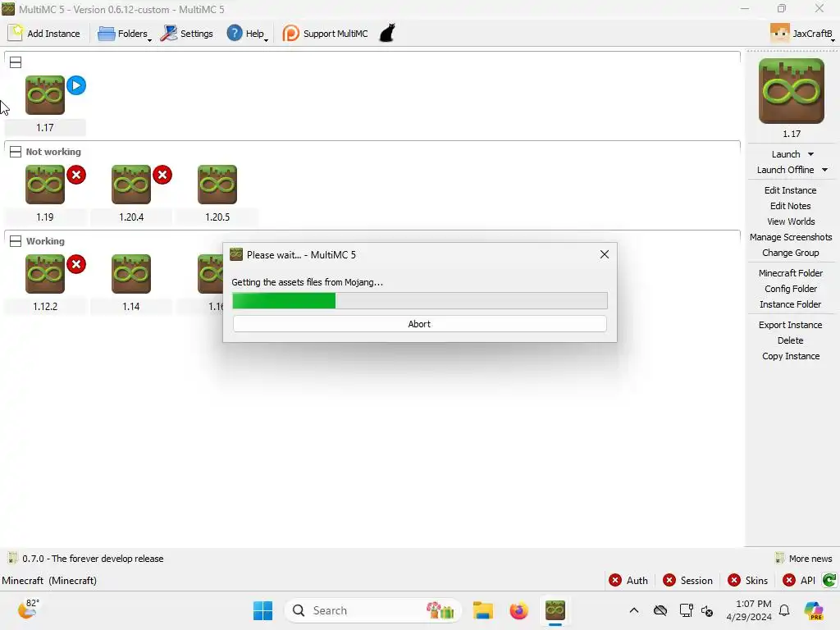Image resolution: width=840 pixels, height=630 pixels.
Task: Click Copy Instance
Action: pos(790,356)
